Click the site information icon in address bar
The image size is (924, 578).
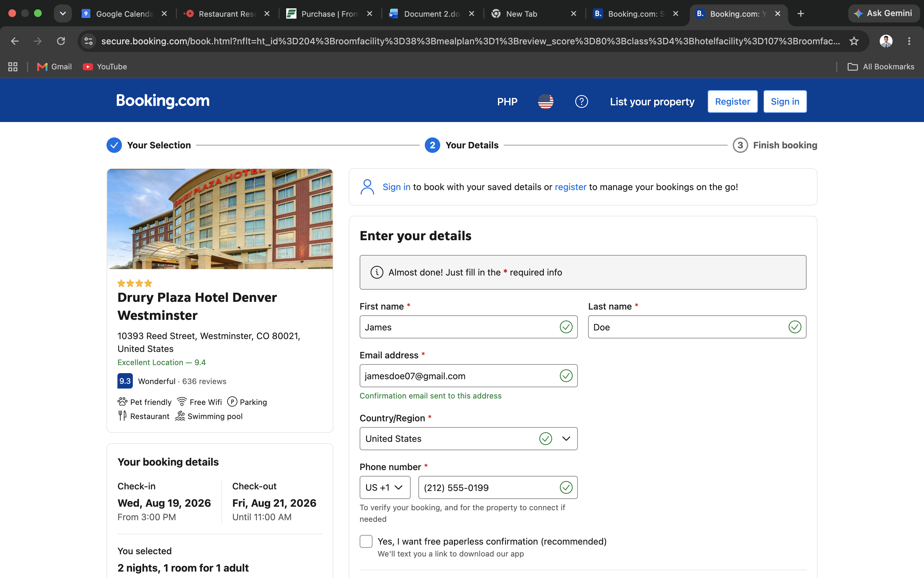point(89,41)
